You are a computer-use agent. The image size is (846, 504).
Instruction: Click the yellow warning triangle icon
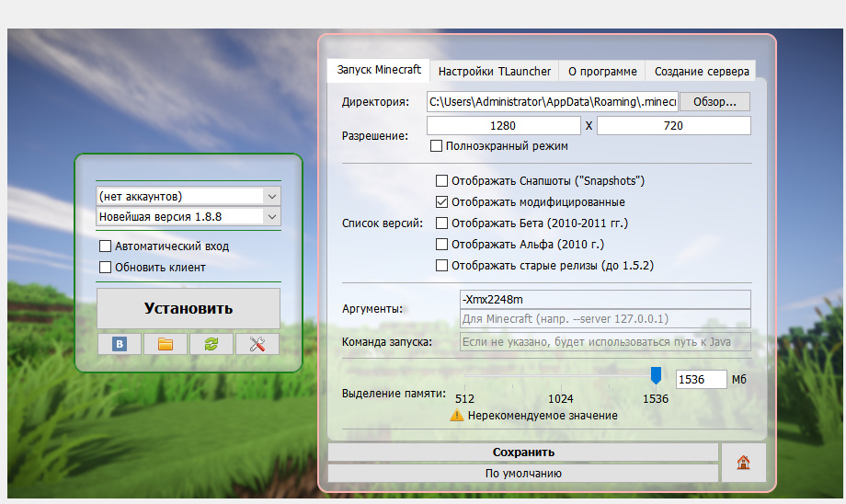pos(456,416)
